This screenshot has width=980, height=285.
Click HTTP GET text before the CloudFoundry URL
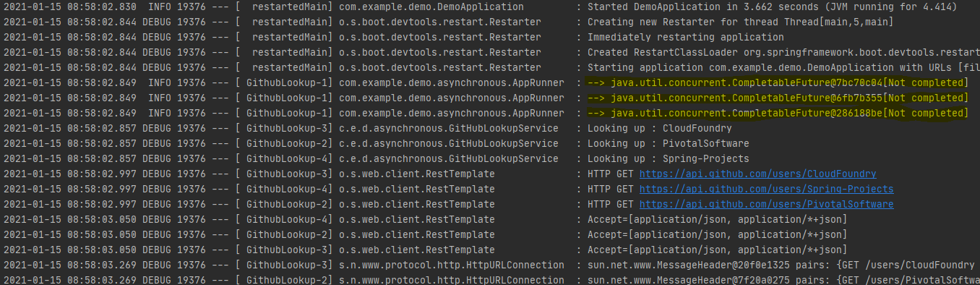[x=610, y=174]
